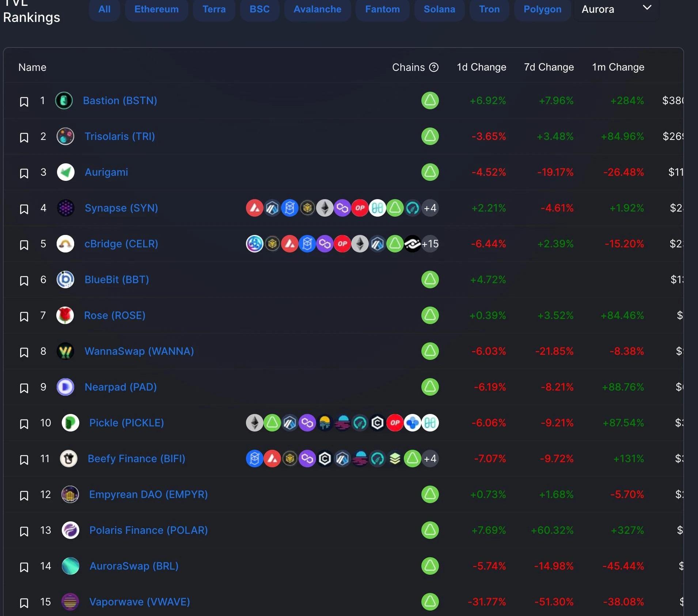Bookmark the Bastion (BSTN) row
Screen dimensions: 698x616
[24, 102]
